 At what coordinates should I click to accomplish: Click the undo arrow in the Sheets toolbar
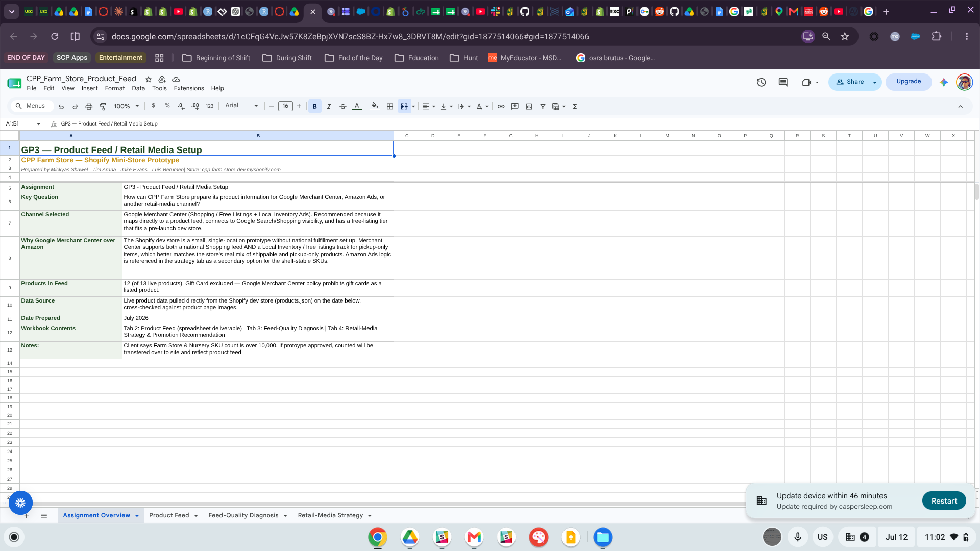click(x=61, y=106)
